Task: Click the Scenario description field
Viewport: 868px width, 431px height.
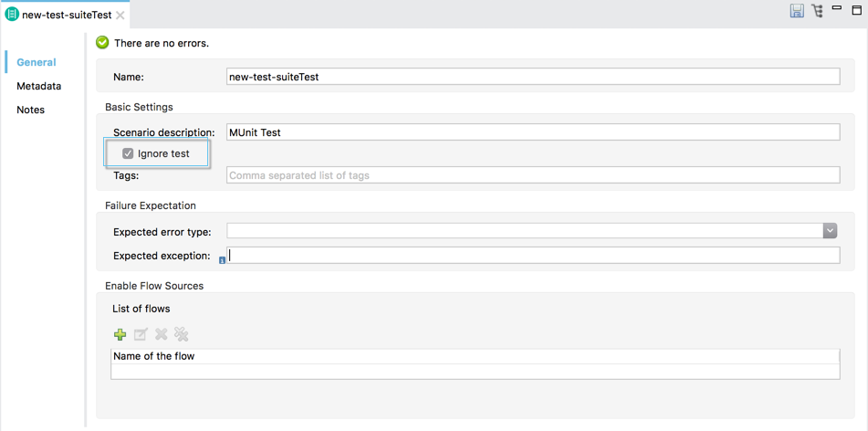Action: 532,132
